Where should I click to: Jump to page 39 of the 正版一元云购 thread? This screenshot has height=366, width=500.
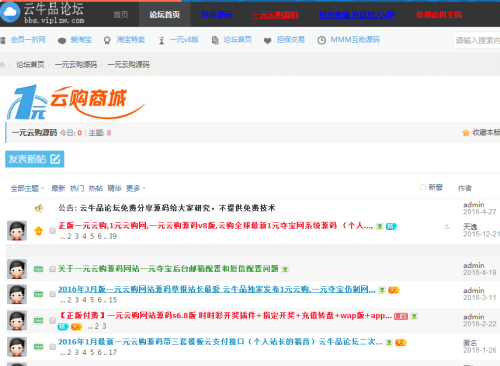113,236
